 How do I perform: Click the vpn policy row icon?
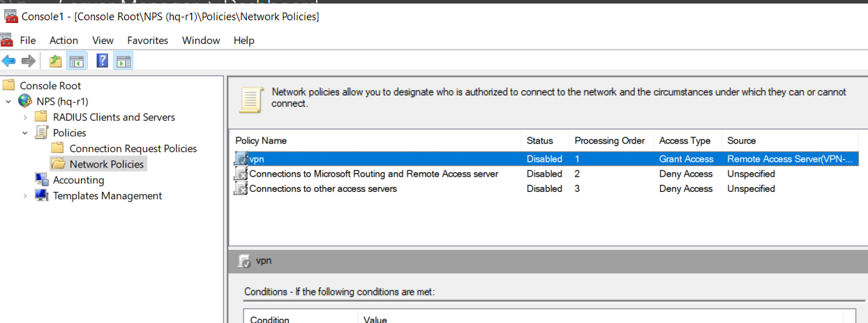coord(241,159)
